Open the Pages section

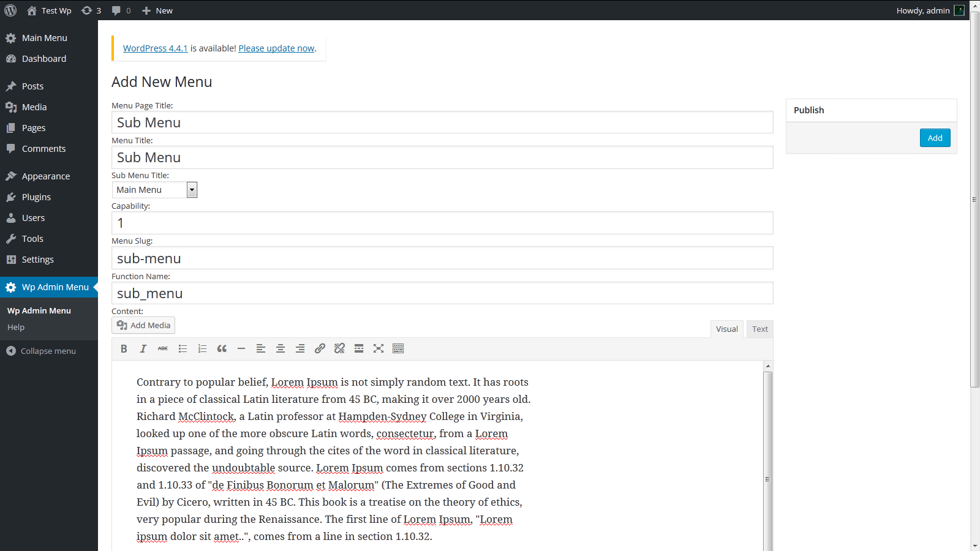(x=49, y=128)
